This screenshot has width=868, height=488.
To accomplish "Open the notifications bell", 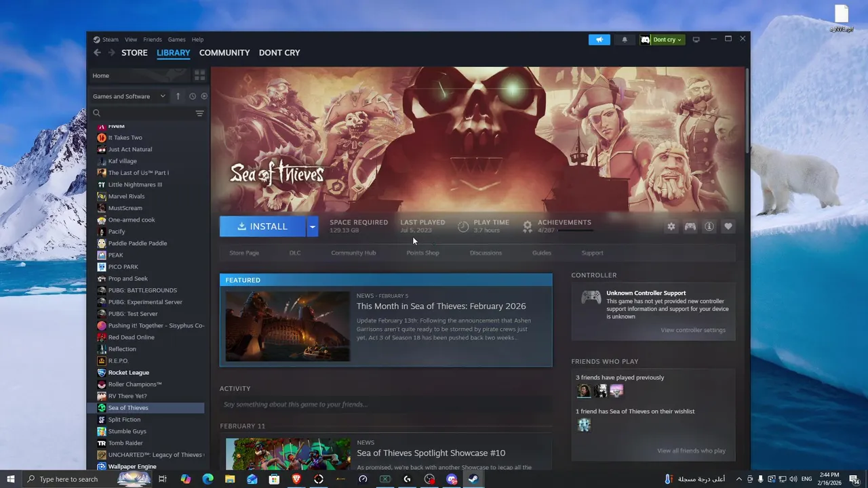I will 625,39.
